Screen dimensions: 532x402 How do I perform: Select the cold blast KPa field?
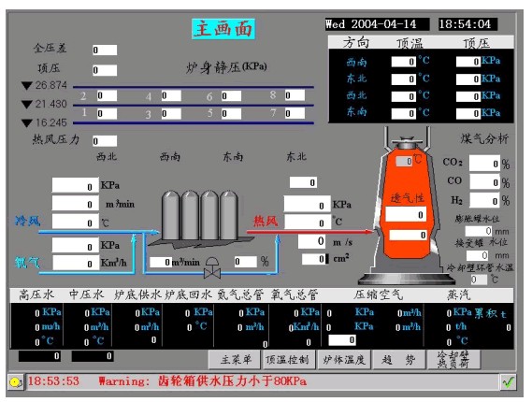(76, 185)
